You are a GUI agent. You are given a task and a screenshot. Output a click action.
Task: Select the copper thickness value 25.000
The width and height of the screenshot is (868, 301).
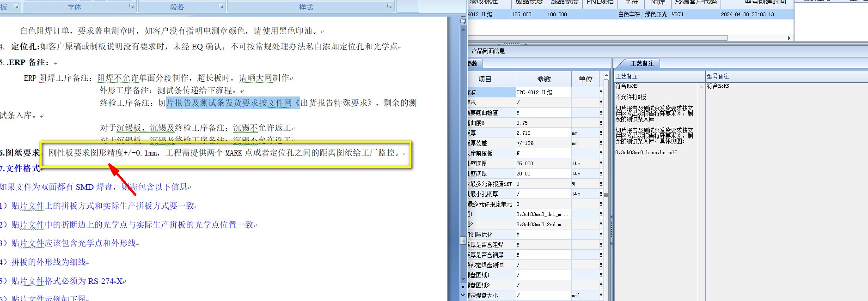pyautogui.click(x=544, y=163)
